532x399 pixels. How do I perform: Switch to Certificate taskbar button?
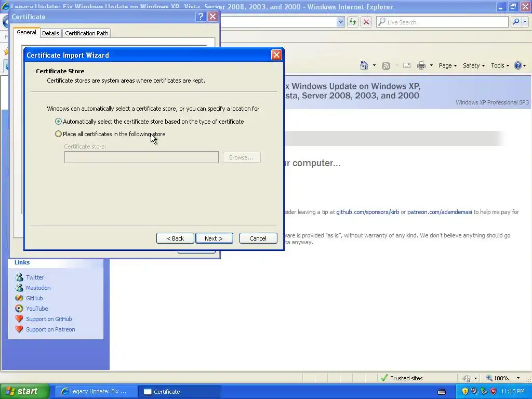[179, 392]
